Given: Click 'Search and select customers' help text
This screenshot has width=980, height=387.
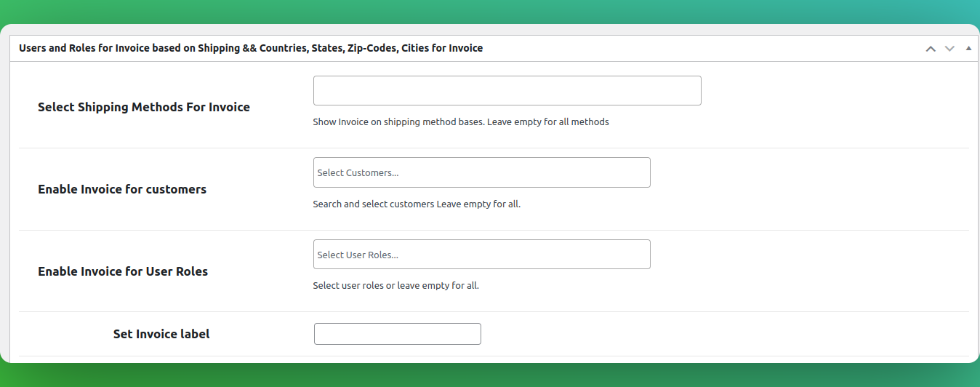Looking at the screenshot, I should 373,204.
